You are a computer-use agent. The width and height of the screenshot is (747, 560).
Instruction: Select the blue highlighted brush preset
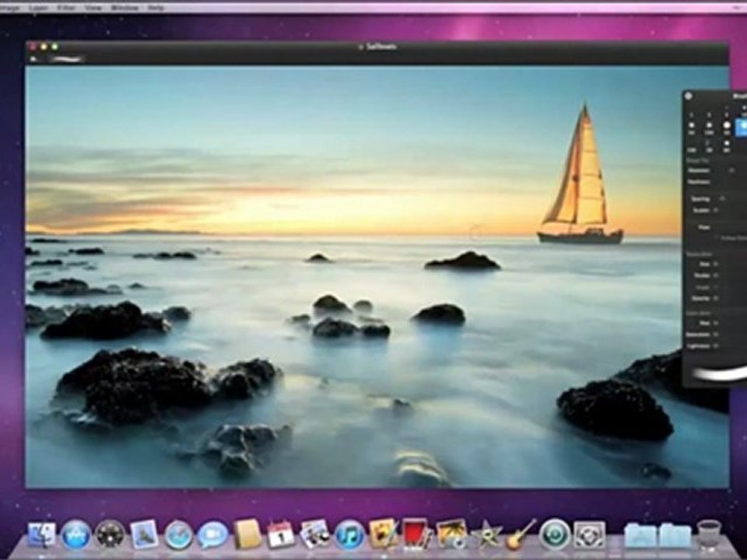click(x=742, y=127)
